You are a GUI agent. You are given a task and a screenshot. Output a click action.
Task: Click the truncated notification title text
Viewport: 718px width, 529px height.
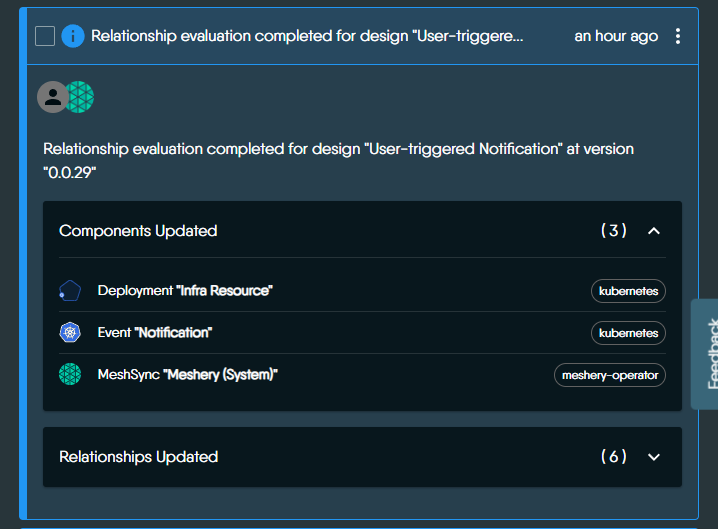pos(307,36)
